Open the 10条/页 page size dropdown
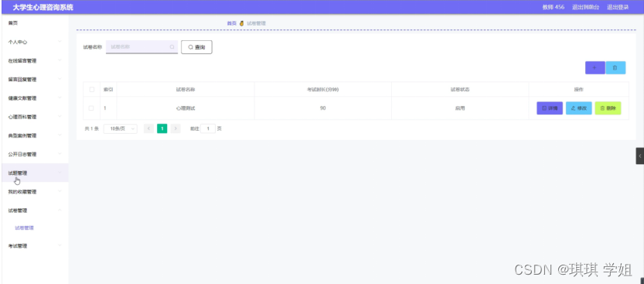The image size is (644, 284). 121,128
